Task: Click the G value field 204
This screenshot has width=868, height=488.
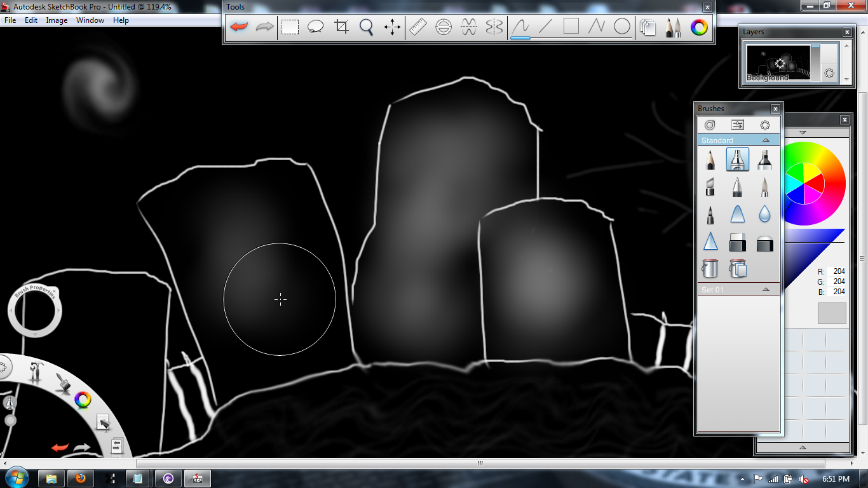Action: 839,281
